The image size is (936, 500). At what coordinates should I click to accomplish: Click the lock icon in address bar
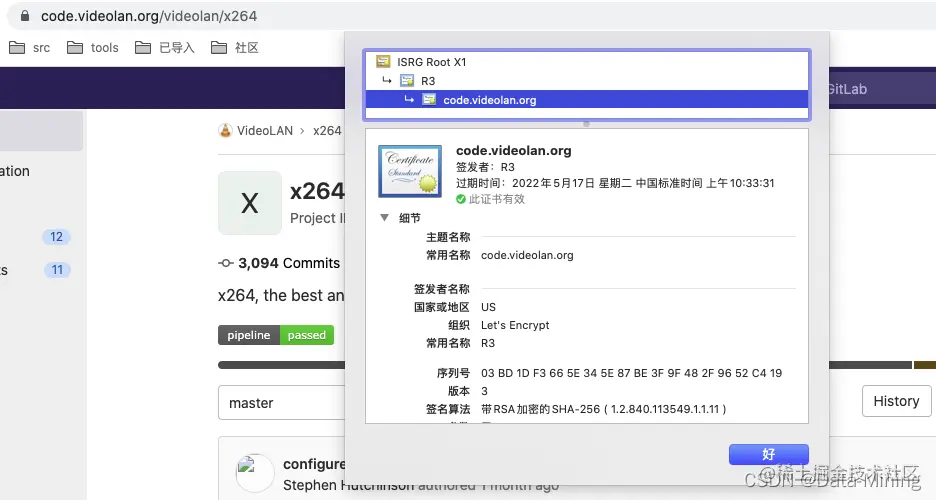pyautogui.click(x=24, y=16)
